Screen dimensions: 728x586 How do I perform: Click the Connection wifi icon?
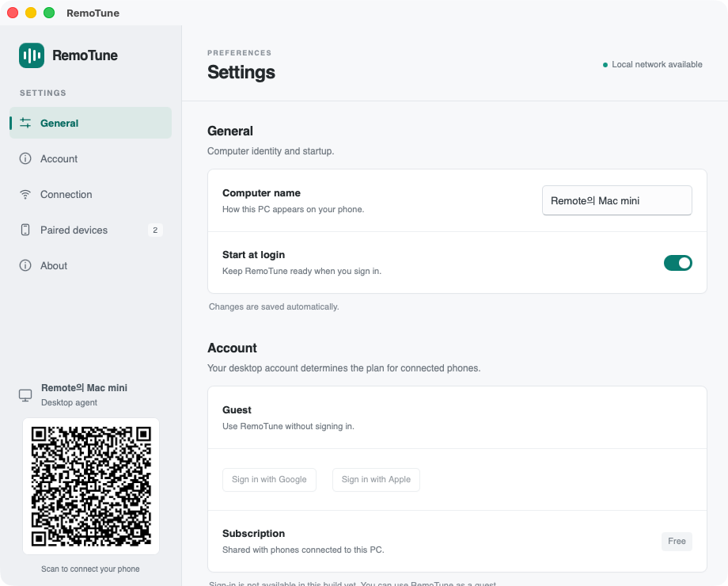(x=25, y=194)
